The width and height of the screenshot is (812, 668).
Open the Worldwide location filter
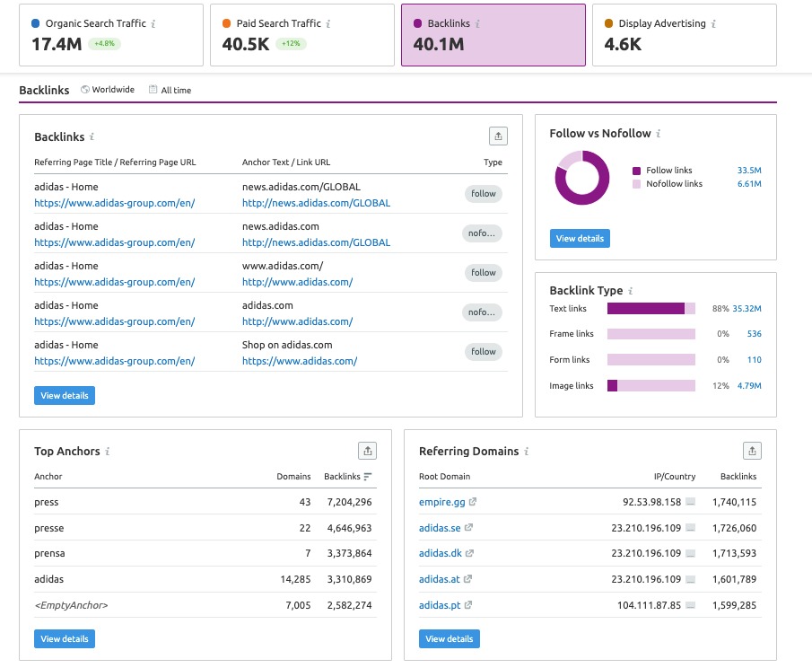pos(108,90)
